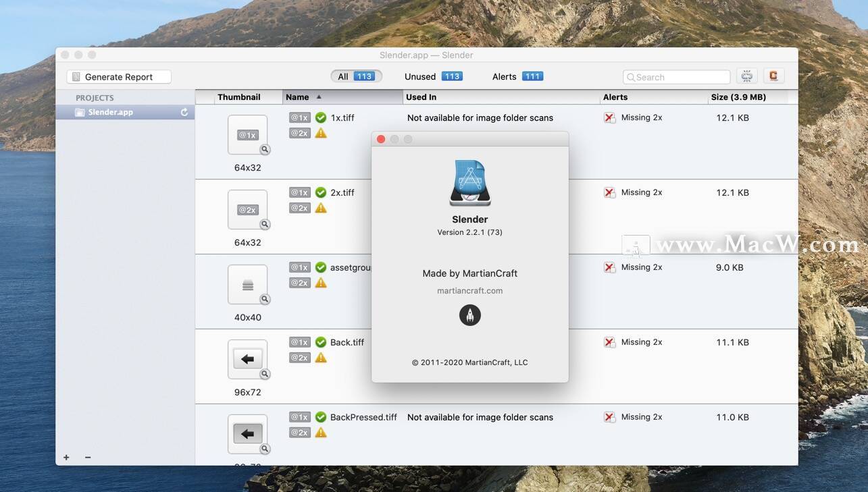Sort by the Name column header

342,97
